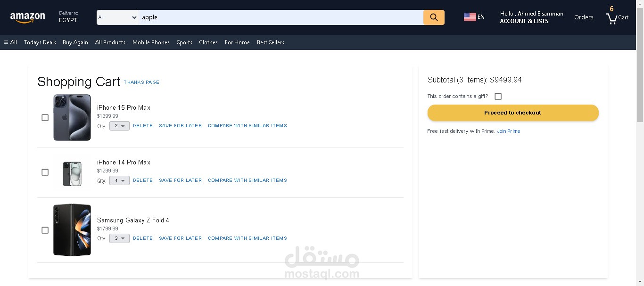Click the $1399.99 price text

coord(107,116)
